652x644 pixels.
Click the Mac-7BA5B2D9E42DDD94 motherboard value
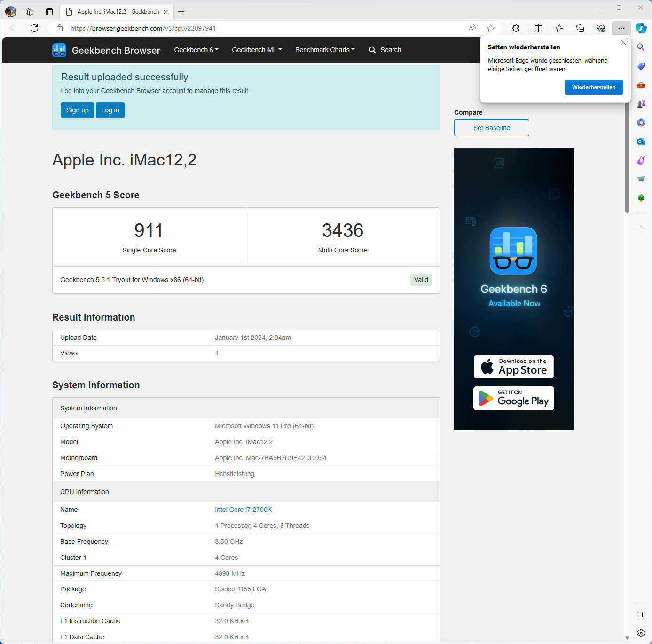(271, 458)
